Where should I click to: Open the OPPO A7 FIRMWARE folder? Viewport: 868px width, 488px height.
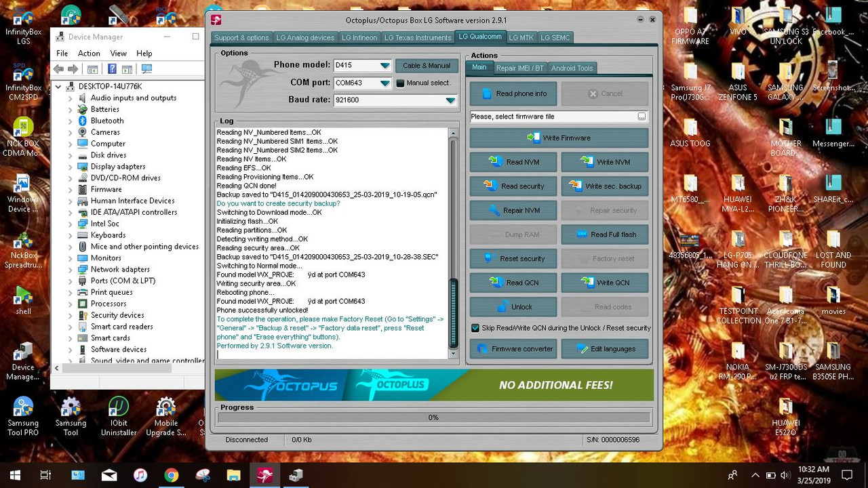[x=690, y=26]
